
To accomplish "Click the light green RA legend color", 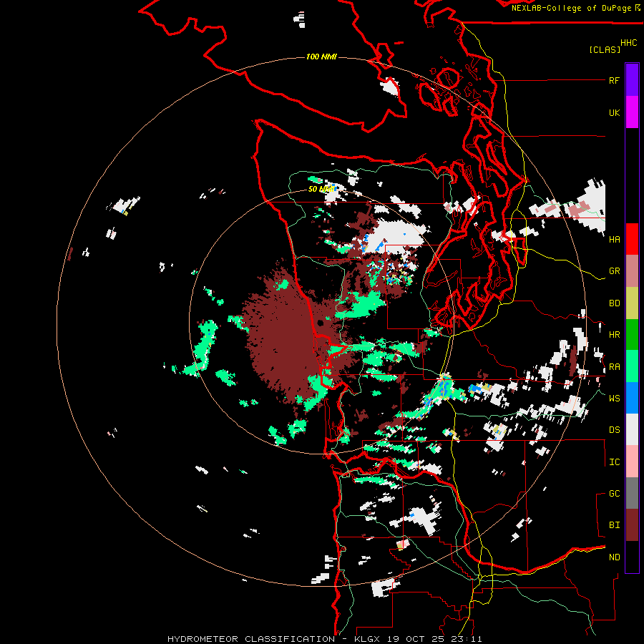I will click(632, 366).
